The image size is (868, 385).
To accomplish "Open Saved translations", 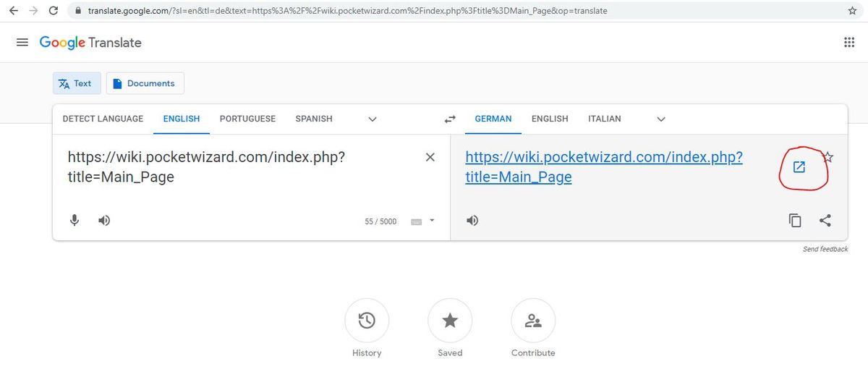I will 450,321.
